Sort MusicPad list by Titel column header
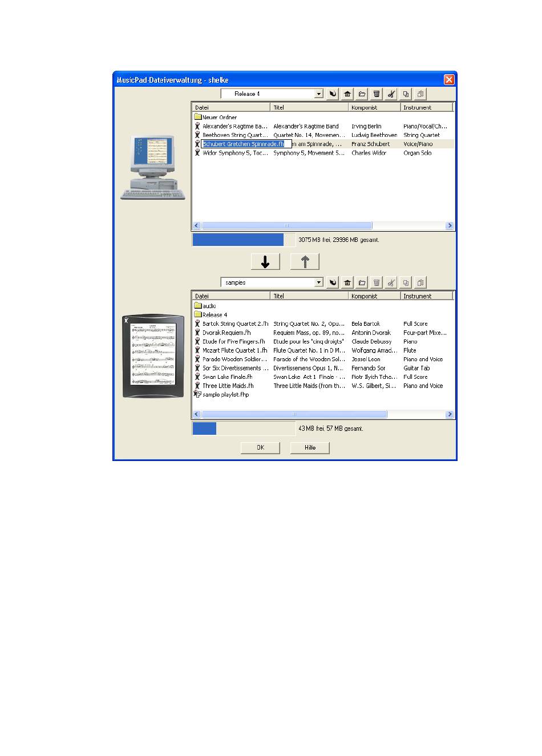 (309, 296)
